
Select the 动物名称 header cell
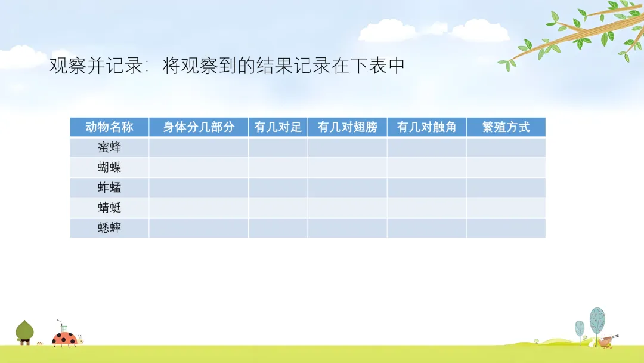[x=109, y=127]
